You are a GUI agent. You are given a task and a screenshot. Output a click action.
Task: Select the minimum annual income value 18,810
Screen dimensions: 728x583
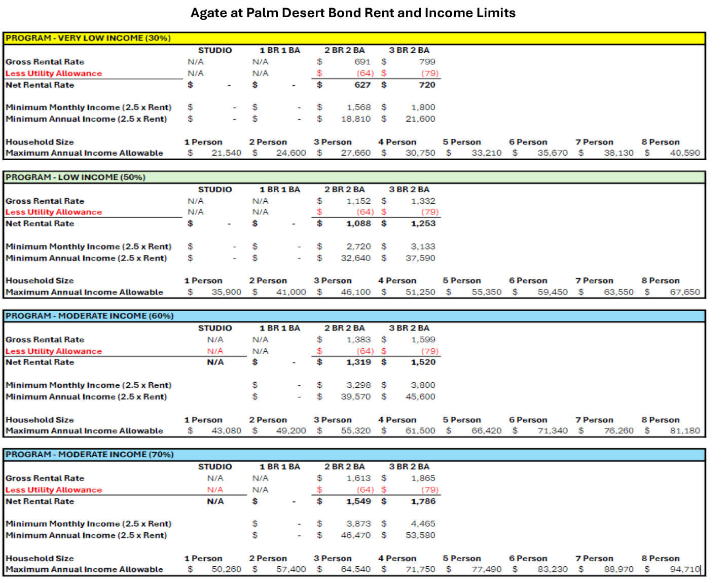pyautogui.click(x=355, y=119)
